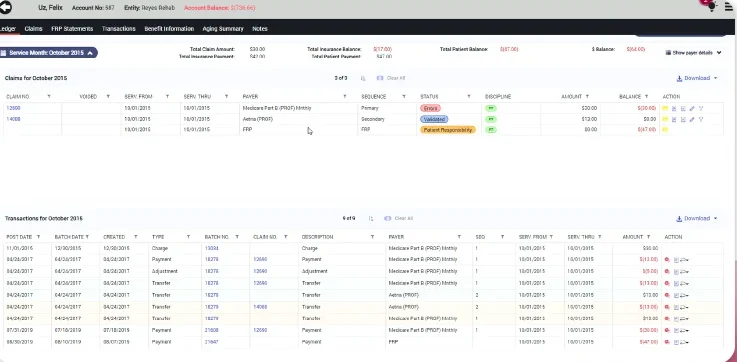
Task: Open AMOUNT column filter in transactions table
Action: pos(648,237)
